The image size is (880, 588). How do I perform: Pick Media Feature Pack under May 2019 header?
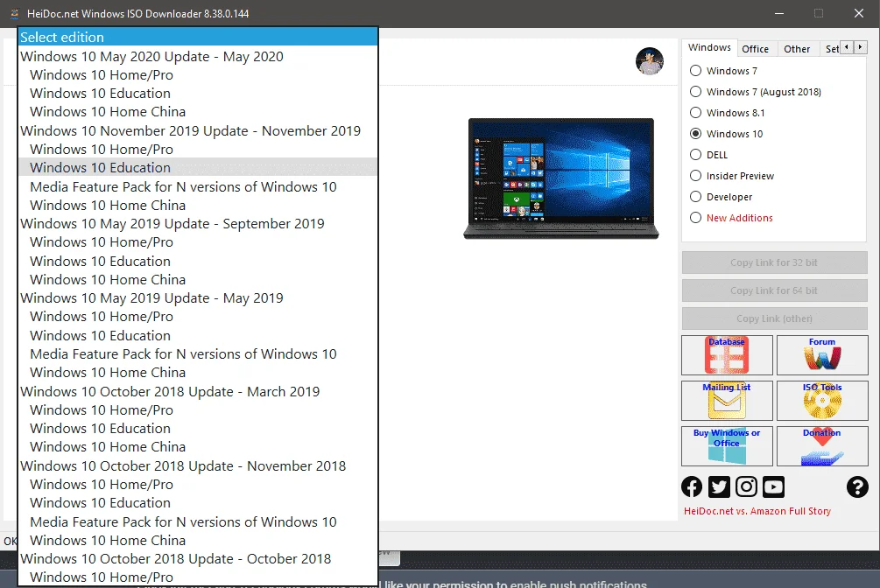[198, 354]
